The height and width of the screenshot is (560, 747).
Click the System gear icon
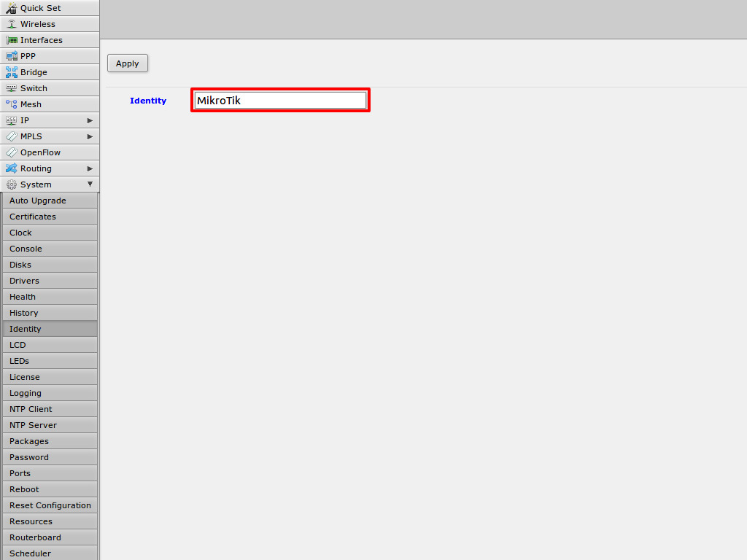coord(11,184)
